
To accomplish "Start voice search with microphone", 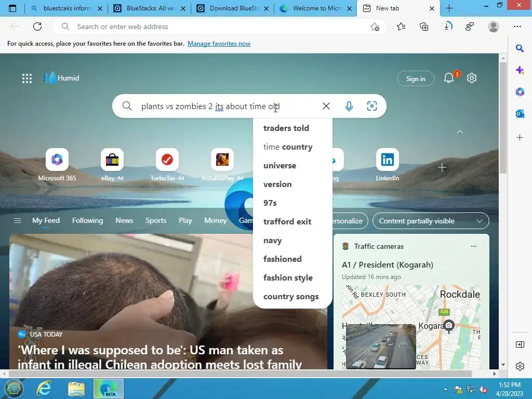I will [x=349, y=106].
